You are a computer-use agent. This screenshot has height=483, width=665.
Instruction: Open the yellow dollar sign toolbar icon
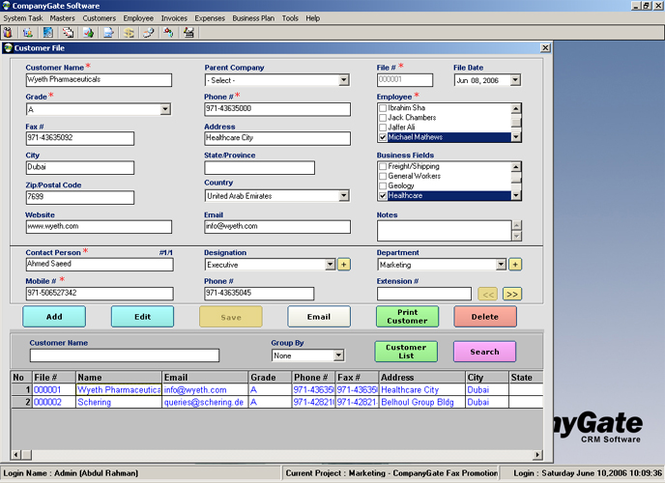click(x=129, y=32)
